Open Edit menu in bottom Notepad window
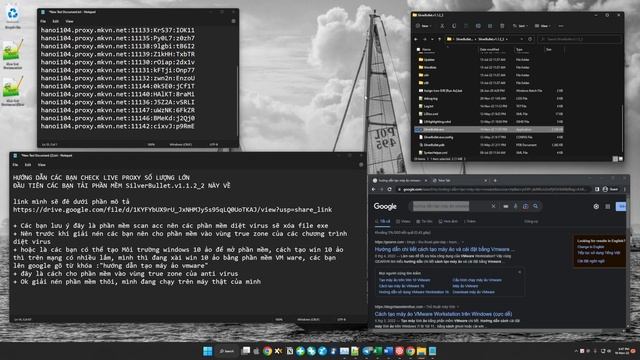The height and width of the screenshot is (360, 640). [28, 165]
